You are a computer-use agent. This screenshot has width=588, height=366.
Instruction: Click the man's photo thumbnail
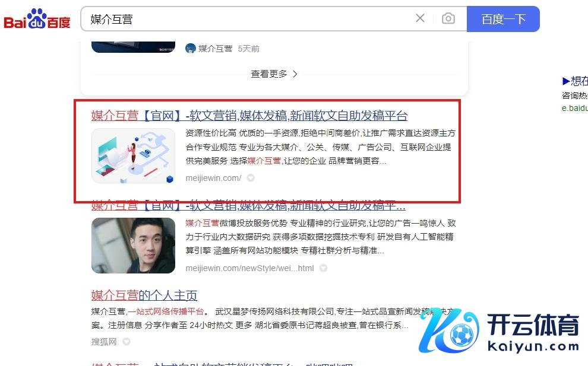coord(133,246)
